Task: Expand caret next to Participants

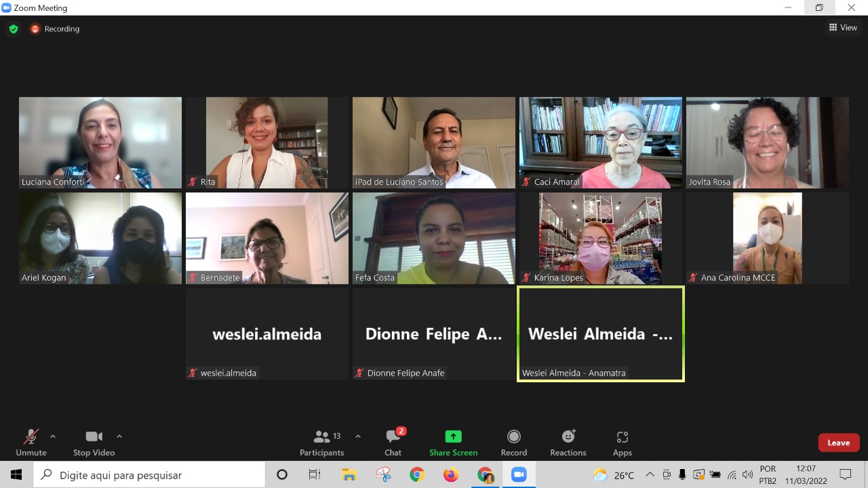Action: pyautogui.click(x=358, y=436)
